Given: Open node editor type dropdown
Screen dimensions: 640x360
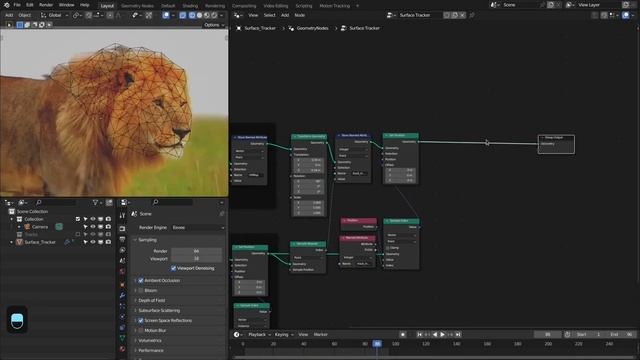Looking at the screenshot, I should (x=238, y=15).
